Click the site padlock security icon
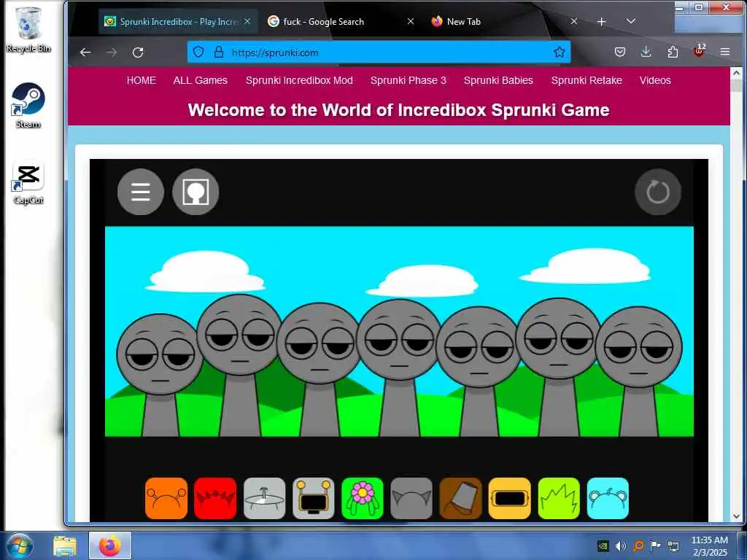This screenshot has width=747, height=560. [219, 52]
